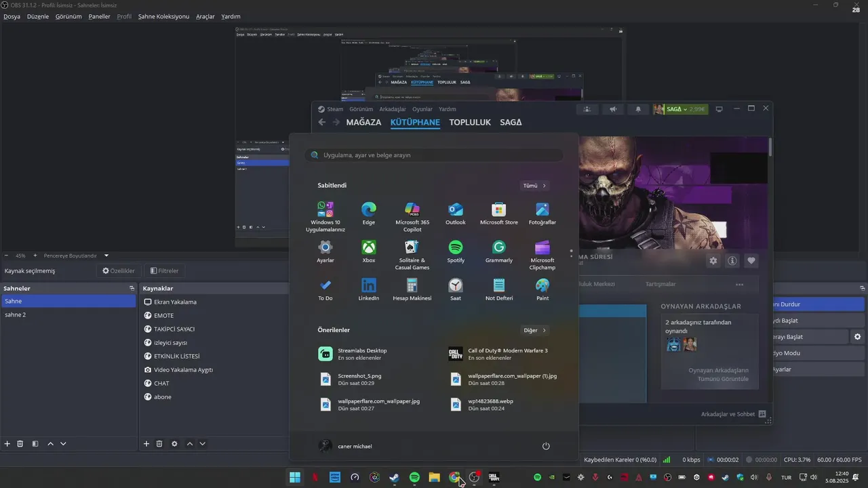
Task: Go back with Steam navigation arrow
Action: [321, 123]
